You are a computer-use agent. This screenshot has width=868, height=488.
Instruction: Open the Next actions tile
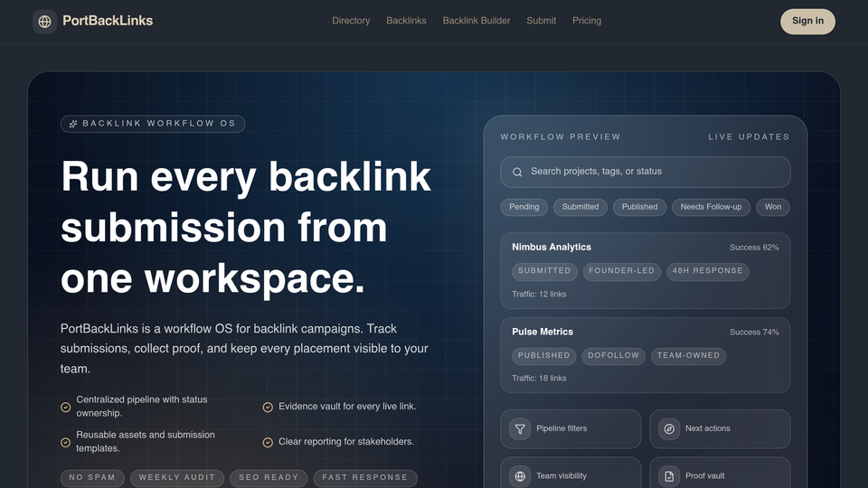point(720,428)
